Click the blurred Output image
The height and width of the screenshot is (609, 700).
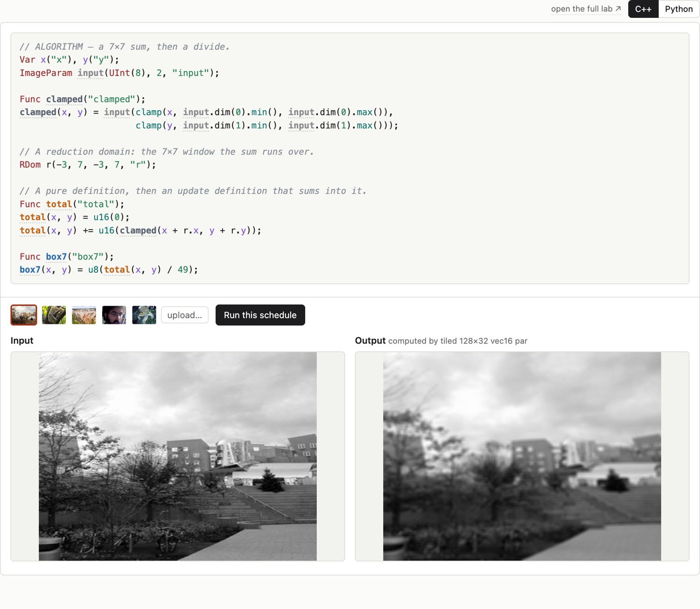(x=522, y=456)
